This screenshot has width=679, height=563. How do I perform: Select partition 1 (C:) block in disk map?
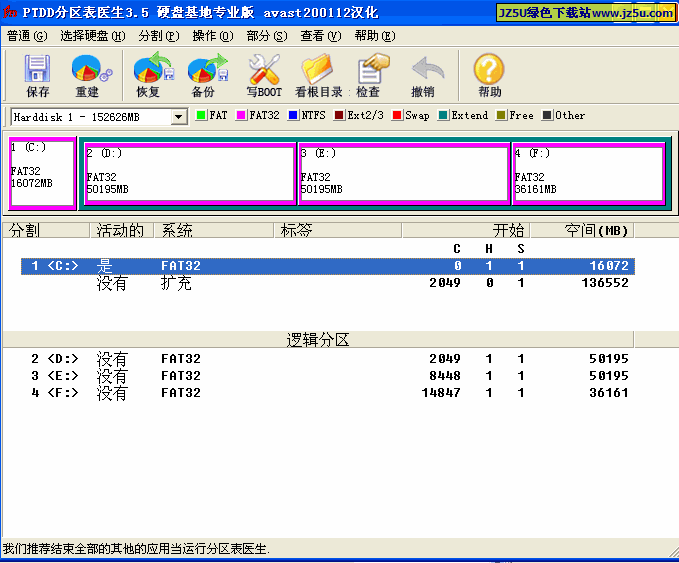point(42,173)
